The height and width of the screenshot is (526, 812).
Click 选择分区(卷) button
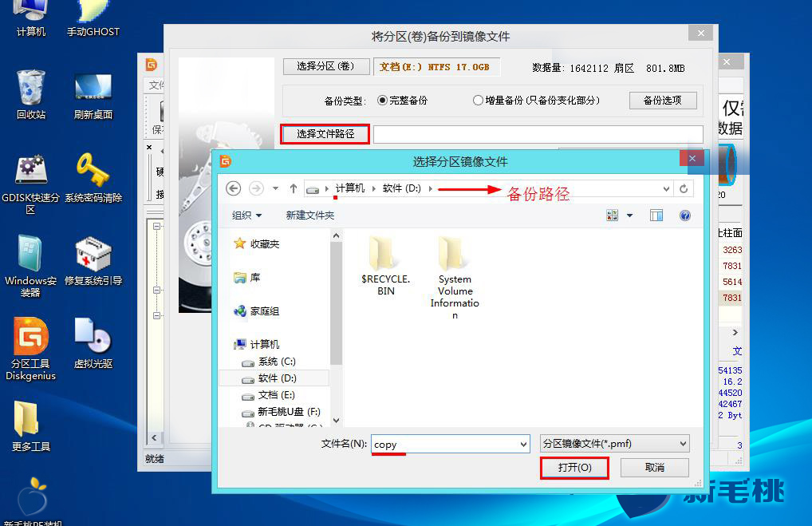325,66
